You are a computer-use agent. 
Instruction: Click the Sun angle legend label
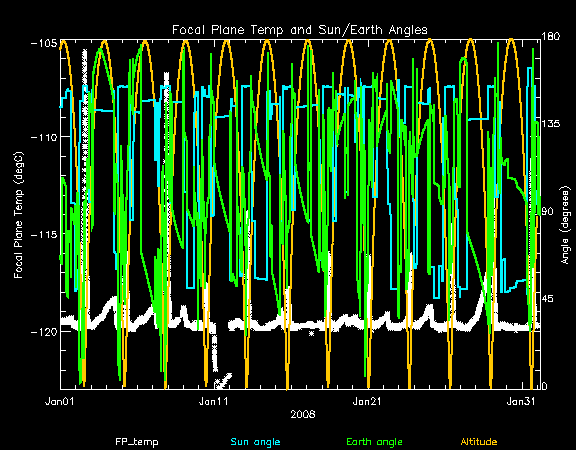(x=255, y=442)
